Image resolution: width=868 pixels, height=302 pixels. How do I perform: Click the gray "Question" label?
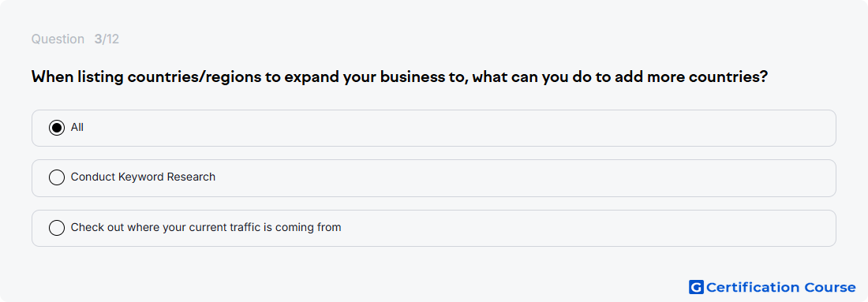coord(58,39)
